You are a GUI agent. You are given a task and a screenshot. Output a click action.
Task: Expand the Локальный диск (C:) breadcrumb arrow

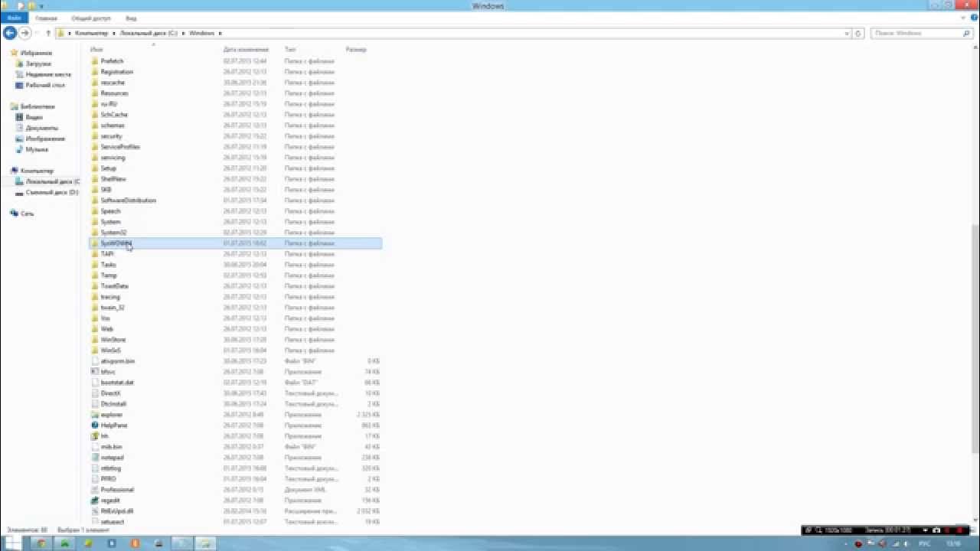pyautogui.click(x=184, y=33)
